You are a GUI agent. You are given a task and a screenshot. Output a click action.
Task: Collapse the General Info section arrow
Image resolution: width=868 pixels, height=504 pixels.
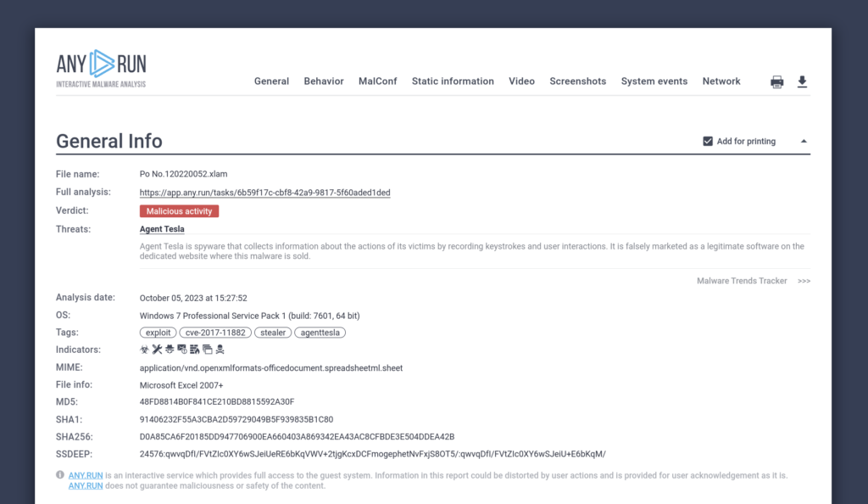click(804, 141)
